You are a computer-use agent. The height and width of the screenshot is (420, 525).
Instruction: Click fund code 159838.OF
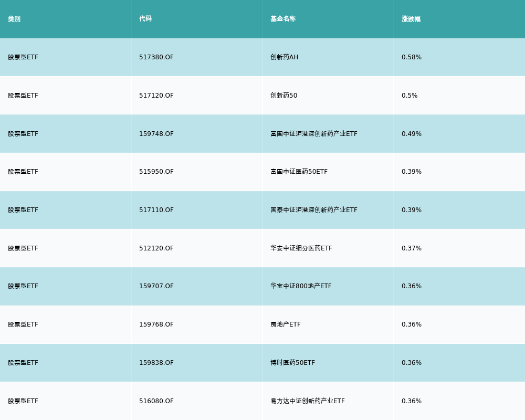[156, 363]
